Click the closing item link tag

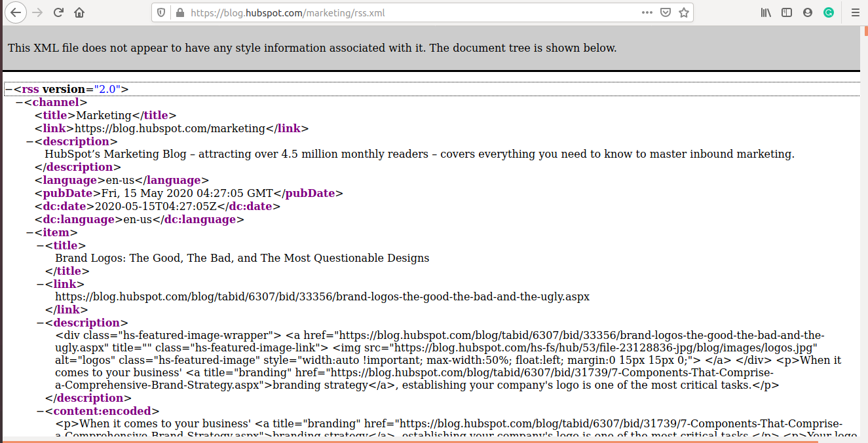66,310
